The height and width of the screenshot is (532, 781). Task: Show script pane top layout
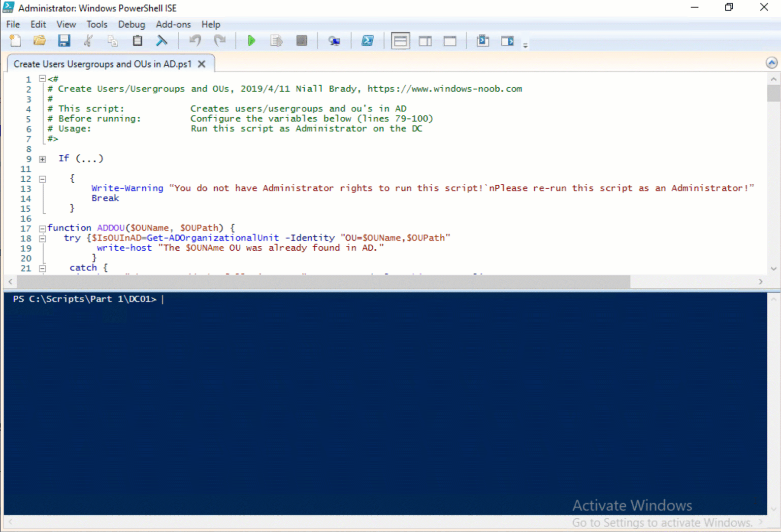[x=400, y=41]
